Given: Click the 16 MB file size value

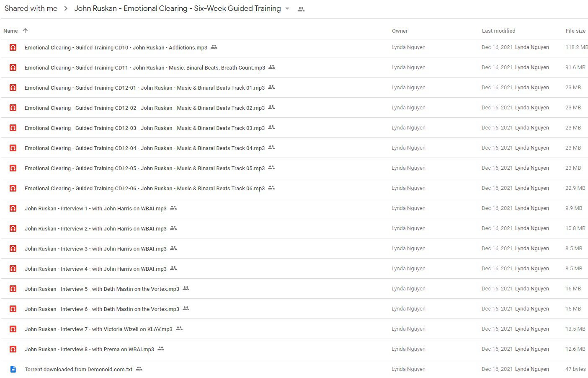Looking at the screenshot, I should [x=573, y=289].
